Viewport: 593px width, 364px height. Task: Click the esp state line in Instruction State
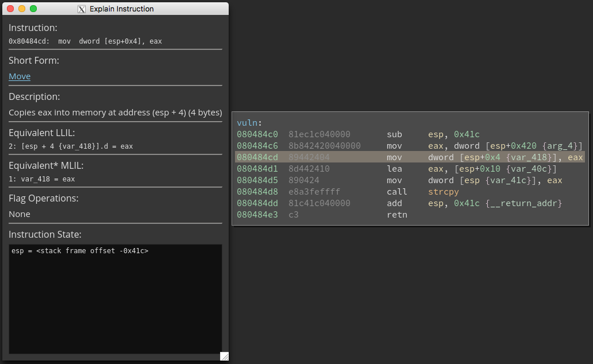pos(80,250)
